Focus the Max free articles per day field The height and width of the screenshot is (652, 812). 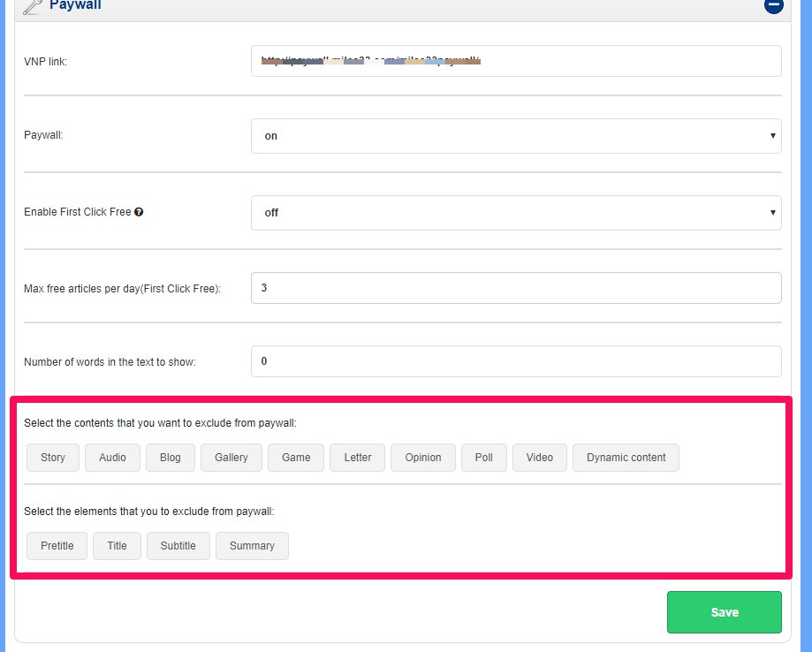point(516,289)
